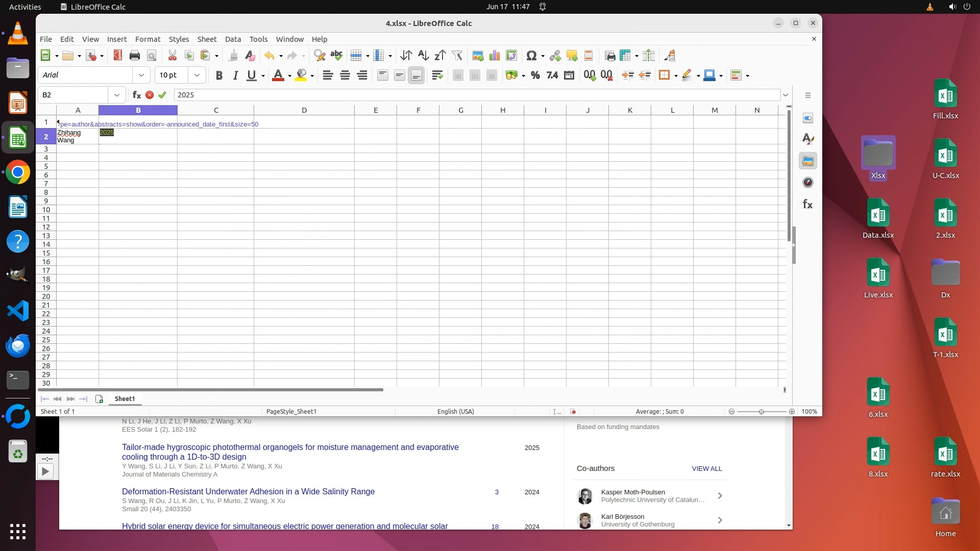
Task: Open Chrome from the dock
Action: tap(18, 173)
